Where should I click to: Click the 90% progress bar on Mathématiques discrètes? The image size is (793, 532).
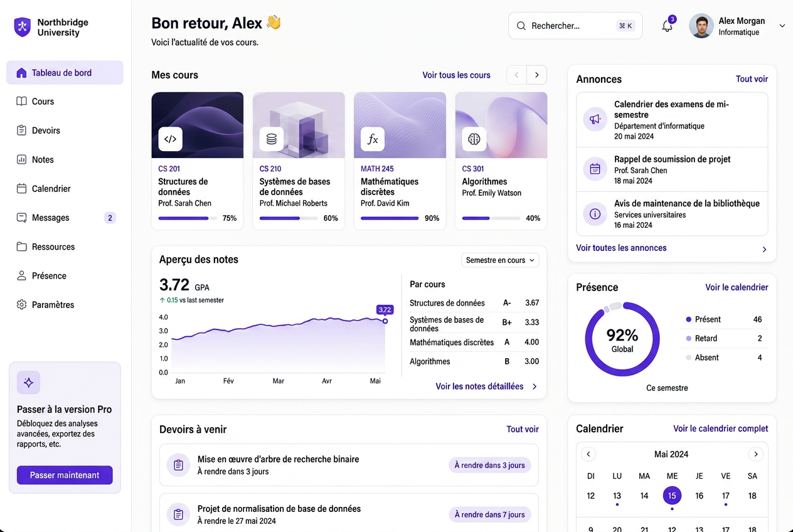(x=390, y=218)
